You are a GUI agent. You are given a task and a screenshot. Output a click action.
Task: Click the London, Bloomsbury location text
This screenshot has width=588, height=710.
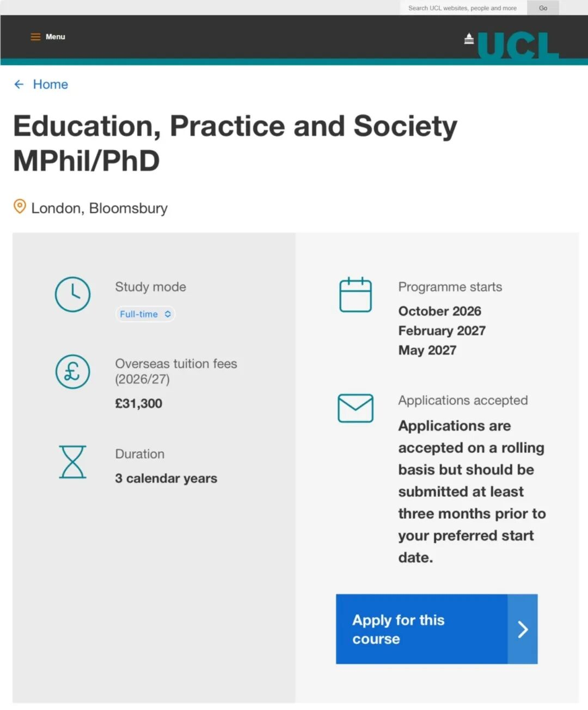[x=100, y=208]
